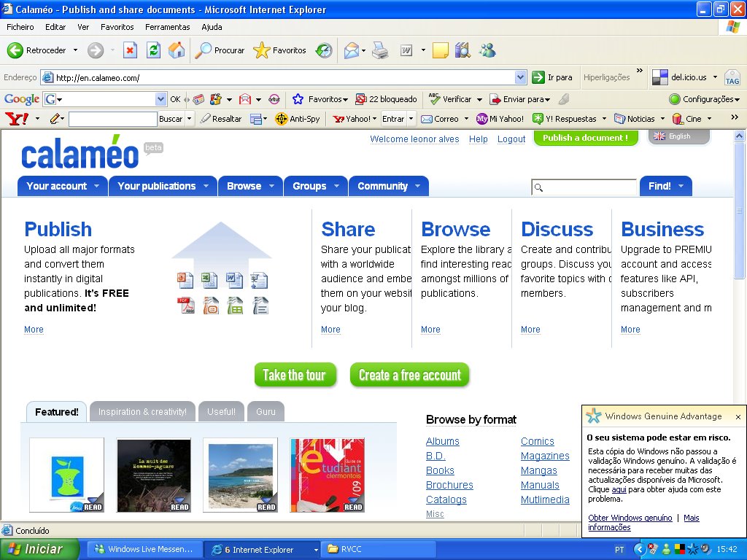Open the Messenger people icon
The image size is (747, 560).
[x=487, y=50]
